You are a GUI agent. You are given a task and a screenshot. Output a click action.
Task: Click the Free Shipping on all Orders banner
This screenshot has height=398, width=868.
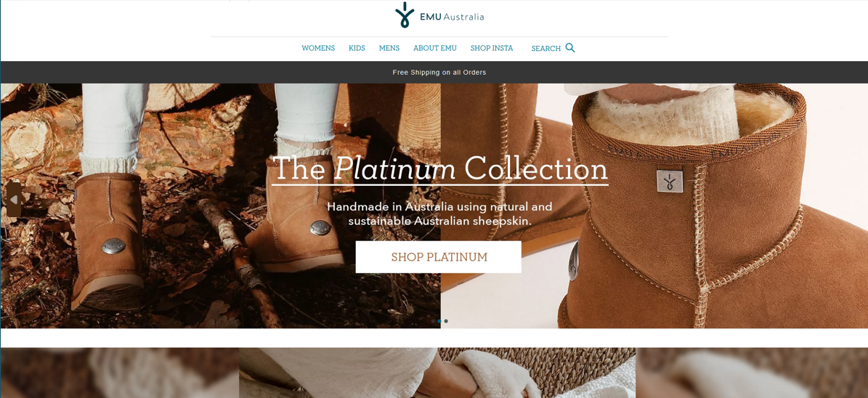click(439, 73)
